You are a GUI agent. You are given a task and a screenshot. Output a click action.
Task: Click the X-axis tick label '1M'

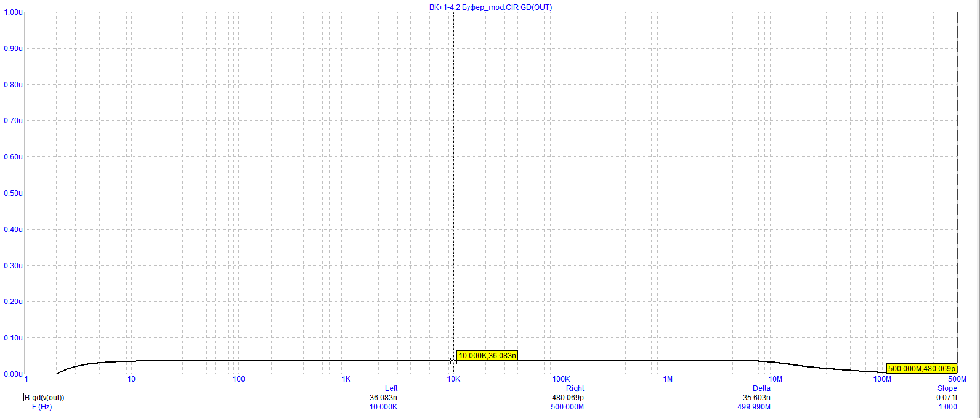tap(668, 379)
